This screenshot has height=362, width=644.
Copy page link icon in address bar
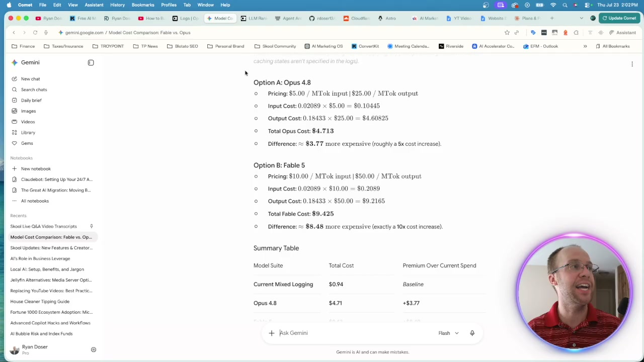(x=516, y=33)
